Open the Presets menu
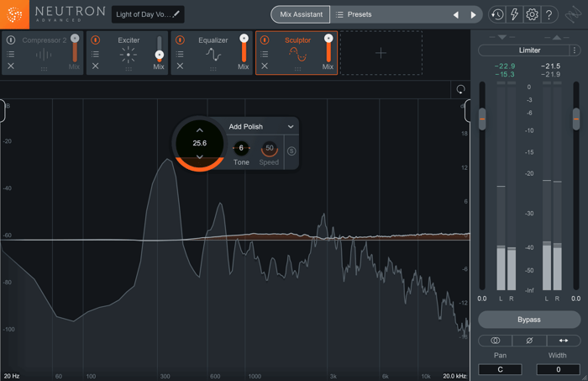The width and height of the screenshot is (588, 381). click(x=354, y=14)
